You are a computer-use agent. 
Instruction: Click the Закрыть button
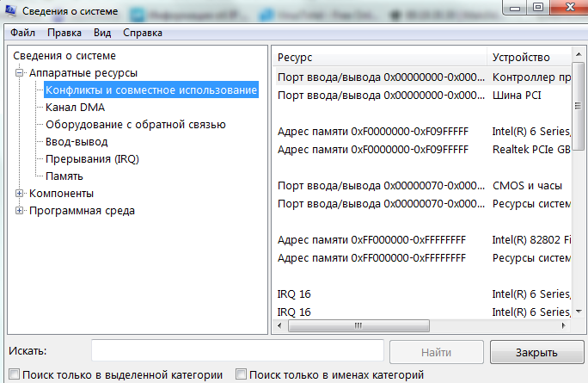[x=536, y=352]
